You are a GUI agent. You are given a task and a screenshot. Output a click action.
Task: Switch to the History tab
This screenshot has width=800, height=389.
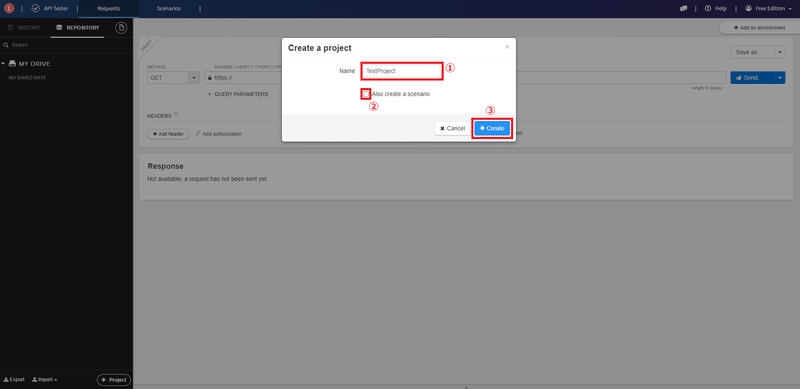24,28
